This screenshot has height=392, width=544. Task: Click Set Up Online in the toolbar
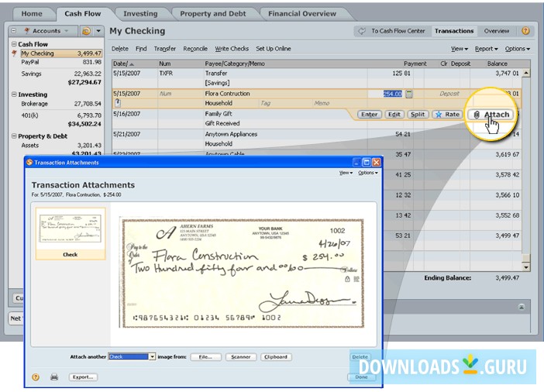[274, 49]
